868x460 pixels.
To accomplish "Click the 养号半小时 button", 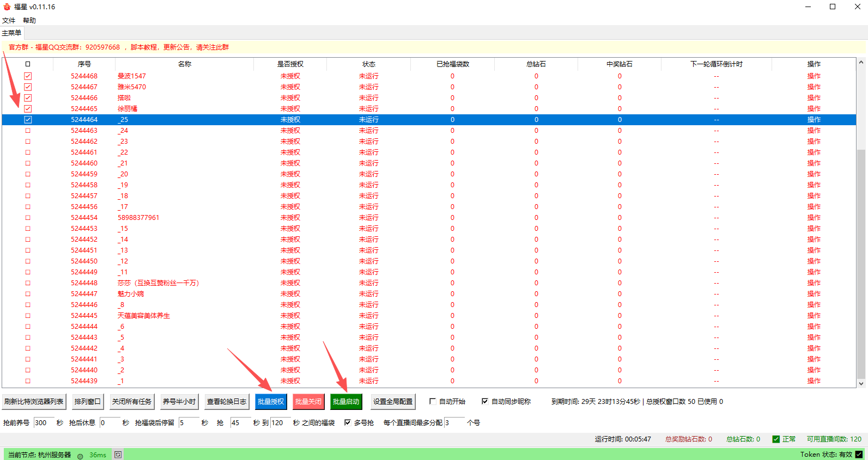I will click(x=179, y=402).
